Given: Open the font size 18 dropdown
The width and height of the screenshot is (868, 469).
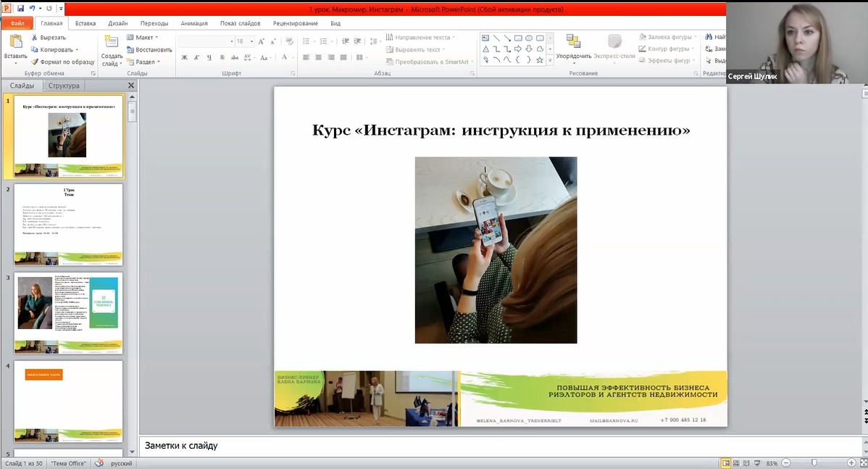Looking at the screenshot, I should pos(252,41).
